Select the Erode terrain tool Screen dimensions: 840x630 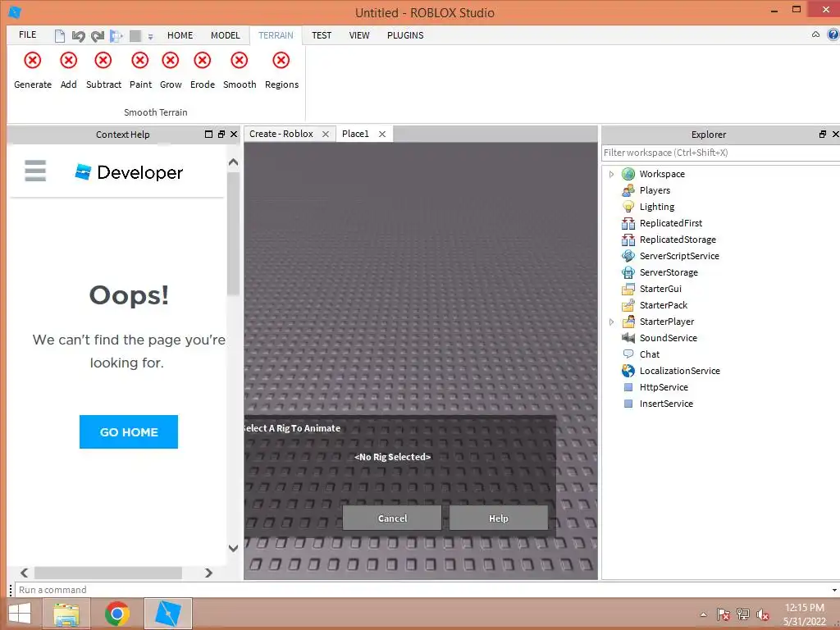coord(203,71)
